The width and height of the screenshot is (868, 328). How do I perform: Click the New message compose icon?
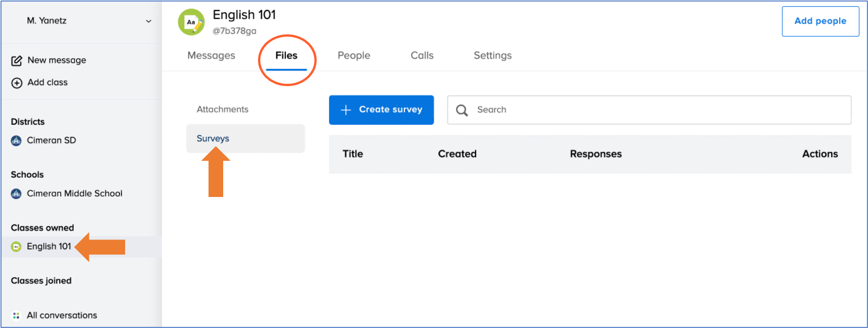(x=16, y=60)
